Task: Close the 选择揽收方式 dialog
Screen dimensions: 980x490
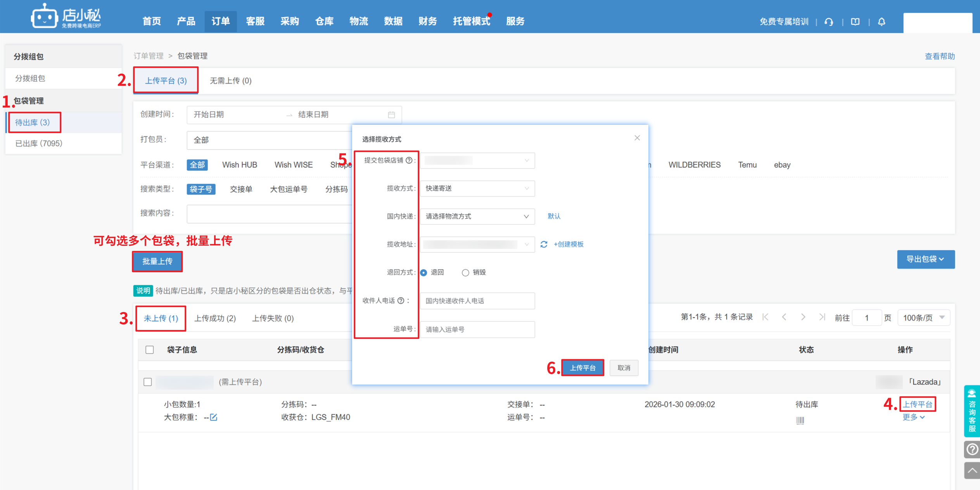Action: point(637,138)
